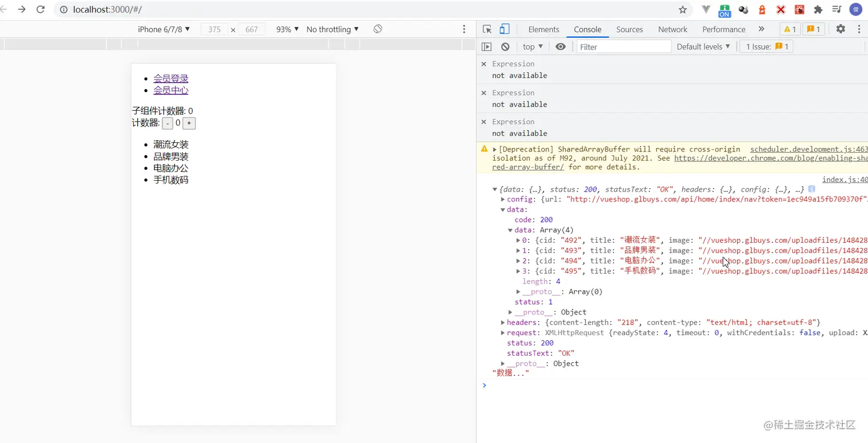Show the console sidebar

click(x=487, y=46)
